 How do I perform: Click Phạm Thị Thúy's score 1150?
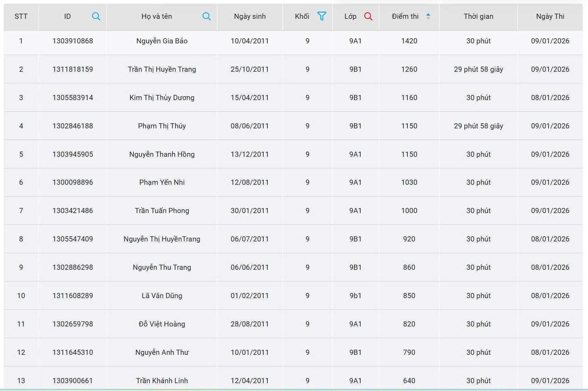409,126
